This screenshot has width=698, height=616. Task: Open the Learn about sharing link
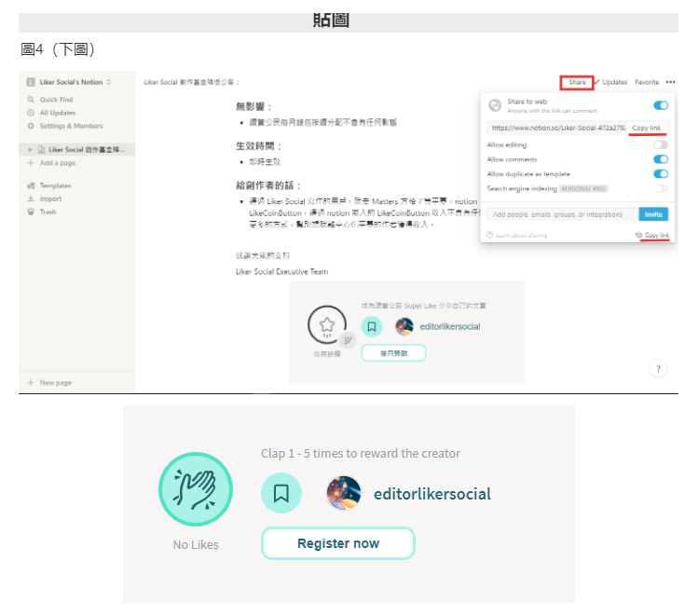click(x=521, y=235)
